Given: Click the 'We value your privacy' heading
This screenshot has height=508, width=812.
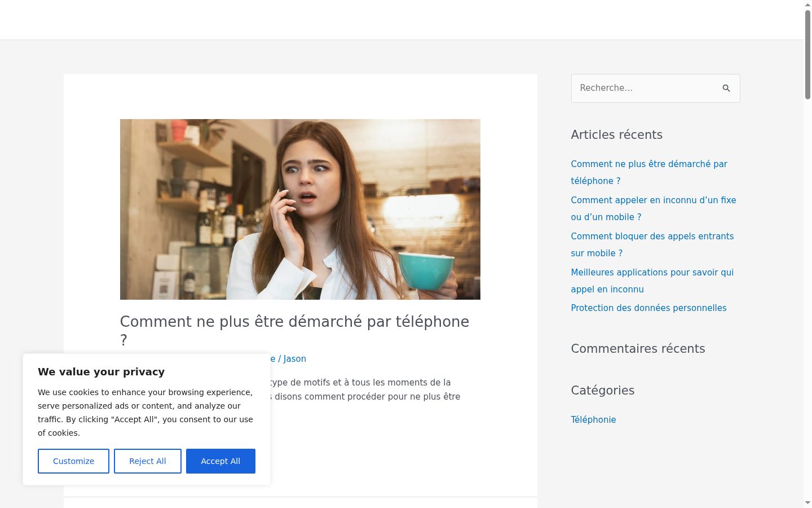Looking at the screenshot, I should pyautogui.click(x=101, y=371).
